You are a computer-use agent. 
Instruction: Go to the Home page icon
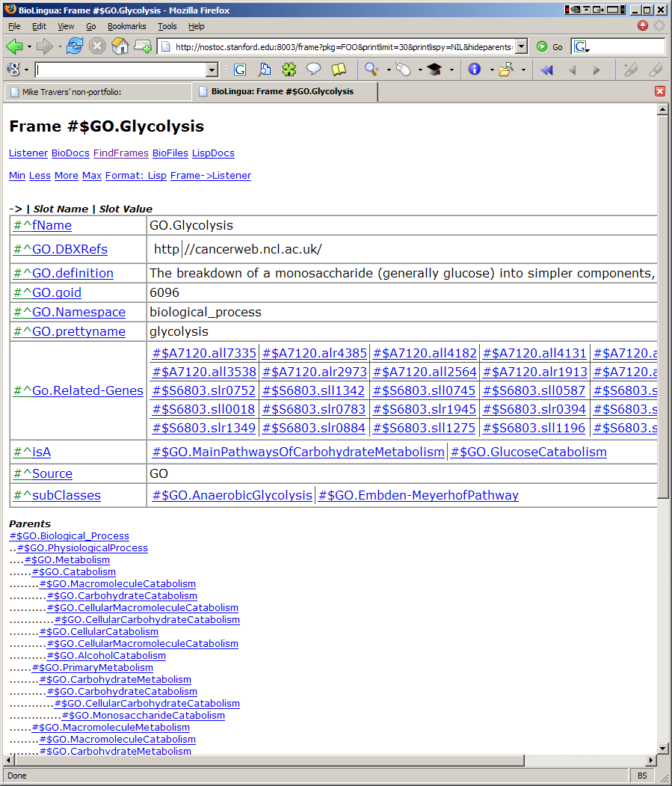click(x=120, y=46)
